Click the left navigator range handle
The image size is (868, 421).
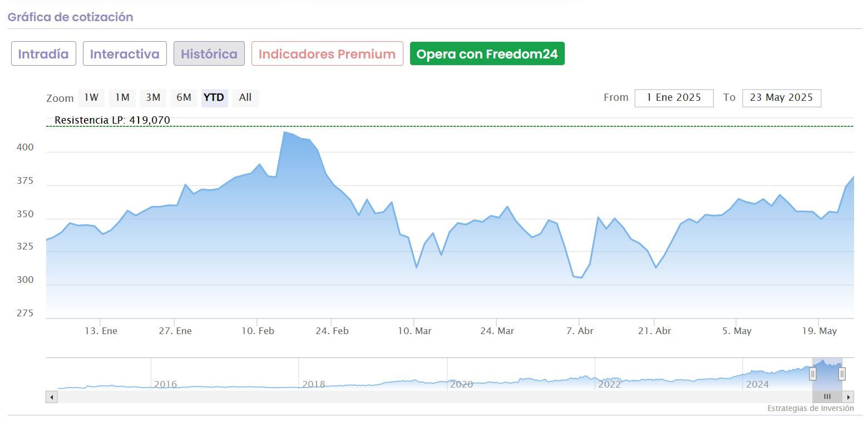pos(812,374)
